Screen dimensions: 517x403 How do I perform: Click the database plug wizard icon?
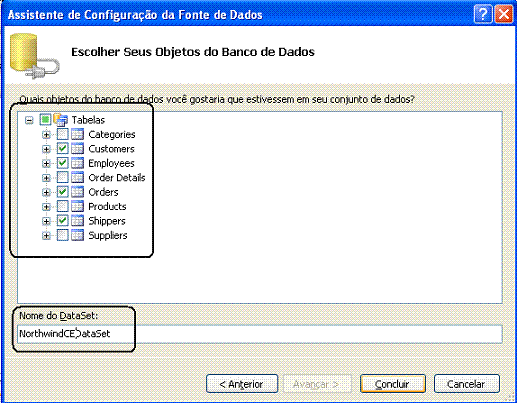34,56
